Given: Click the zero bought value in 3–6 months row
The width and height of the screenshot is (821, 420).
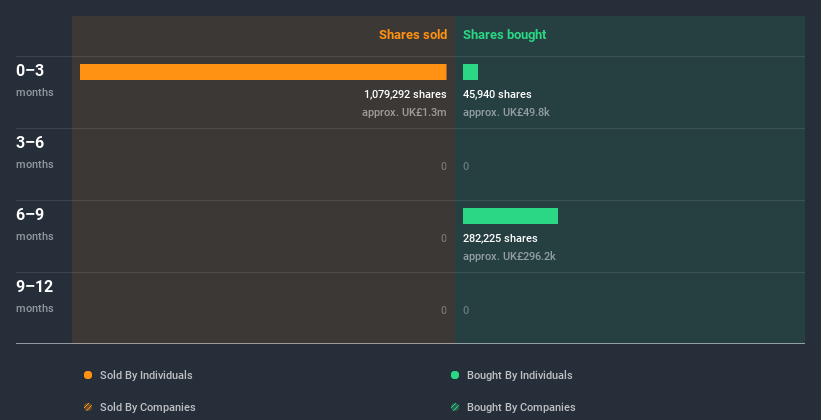Looking at the screenshot, I should [466, 167].
